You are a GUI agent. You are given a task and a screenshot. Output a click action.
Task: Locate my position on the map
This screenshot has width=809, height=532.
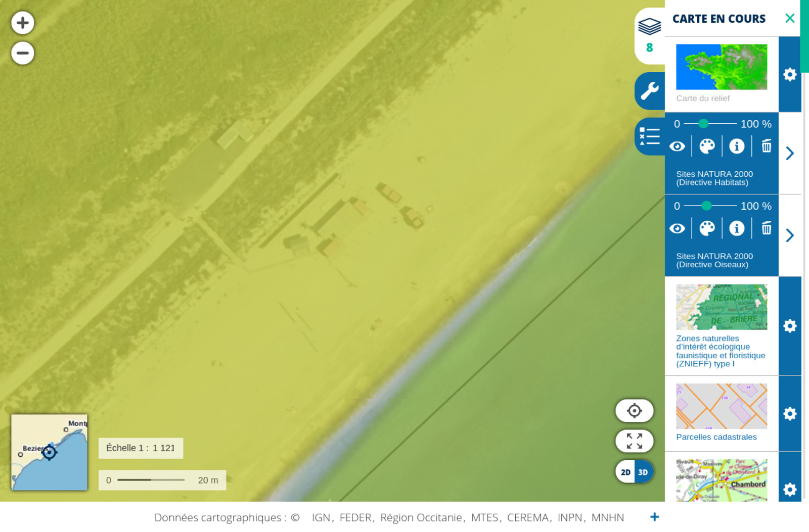[x=634, y=411]
